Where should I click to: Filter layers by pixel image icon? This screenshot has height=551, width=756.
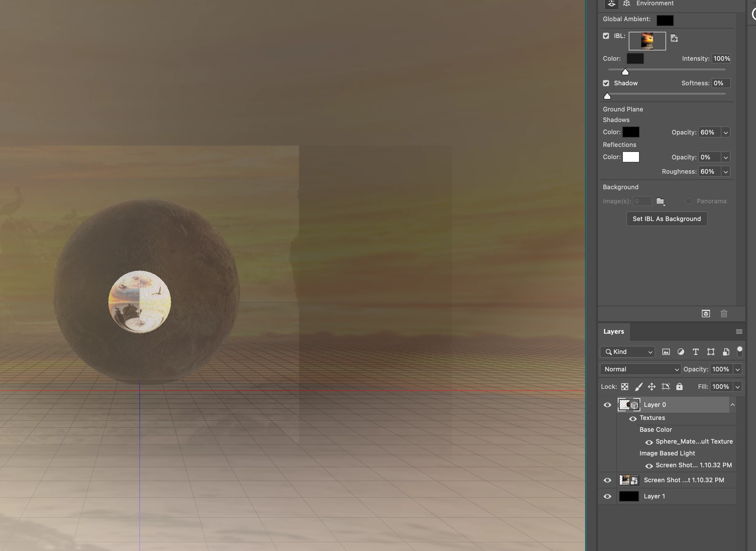pos(666,352)
